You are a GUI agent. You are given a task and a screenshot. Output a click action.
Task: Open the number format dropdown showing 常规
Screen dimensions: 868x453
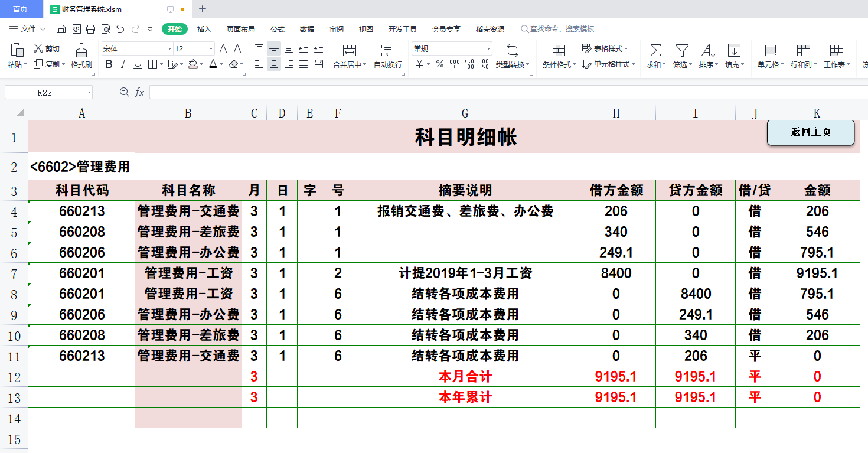point(450,48)
